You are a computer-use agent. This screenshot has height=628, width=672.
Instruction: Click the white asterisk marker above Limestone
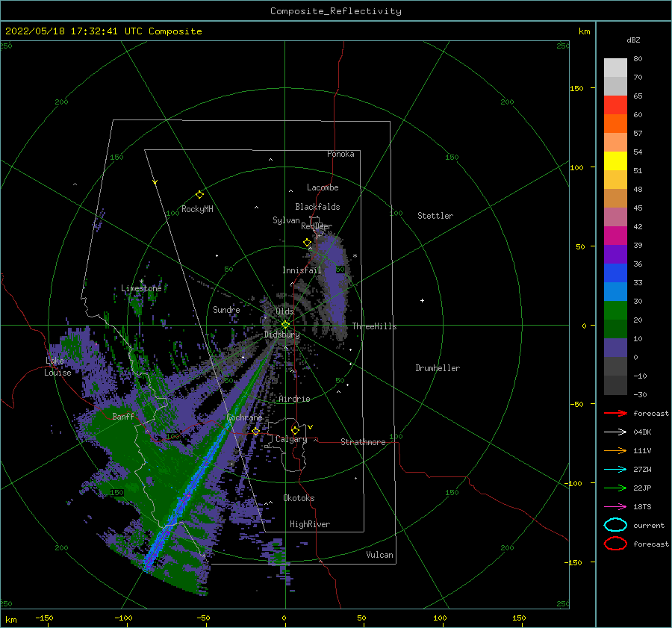coord(141,282)
